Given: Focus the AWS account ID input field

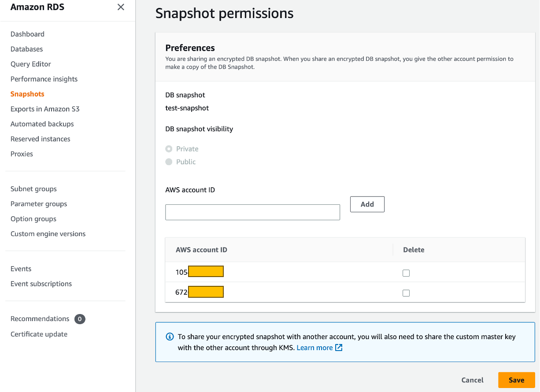Looking at the screenshot, I should (252, 212).
